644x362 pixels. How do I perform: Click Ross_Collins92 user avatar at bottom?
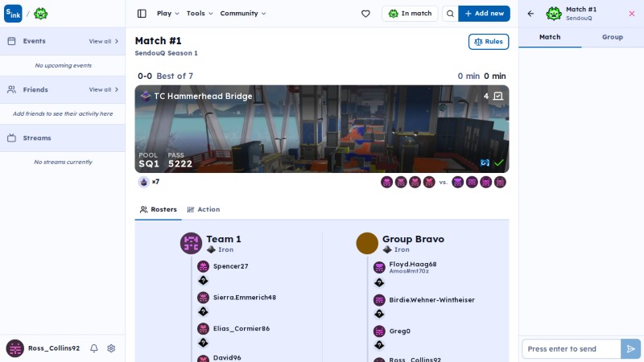tap(14, 348)
